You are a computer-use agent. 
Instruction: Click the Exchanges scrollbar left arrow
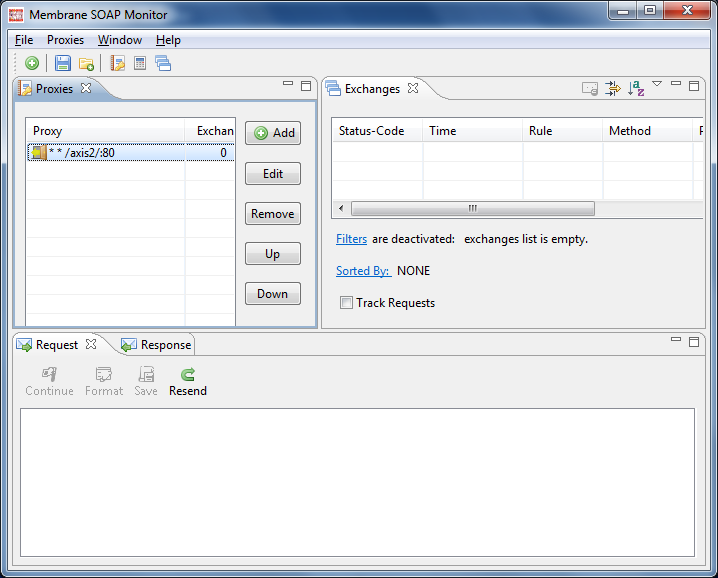coord(341,208)
